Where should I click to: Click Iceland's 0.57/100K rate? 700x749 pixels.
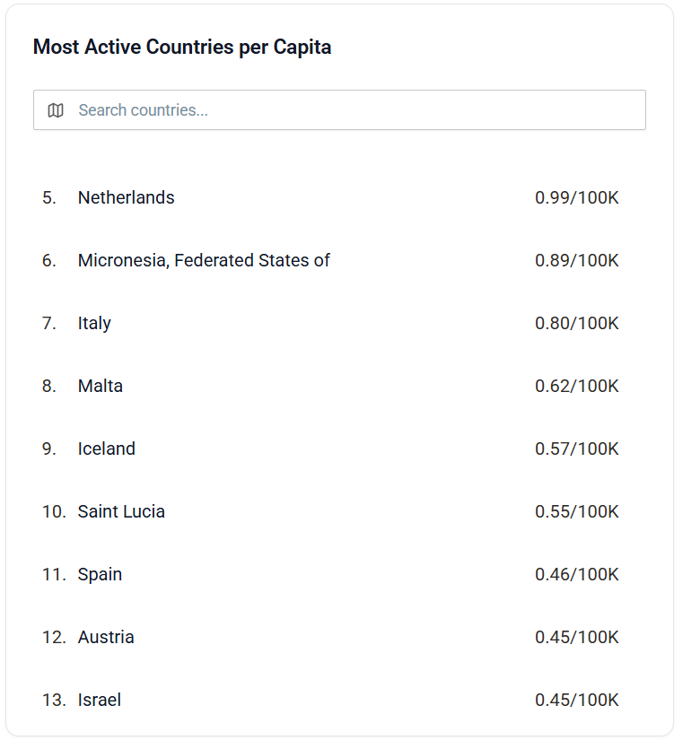pos(576,449)
